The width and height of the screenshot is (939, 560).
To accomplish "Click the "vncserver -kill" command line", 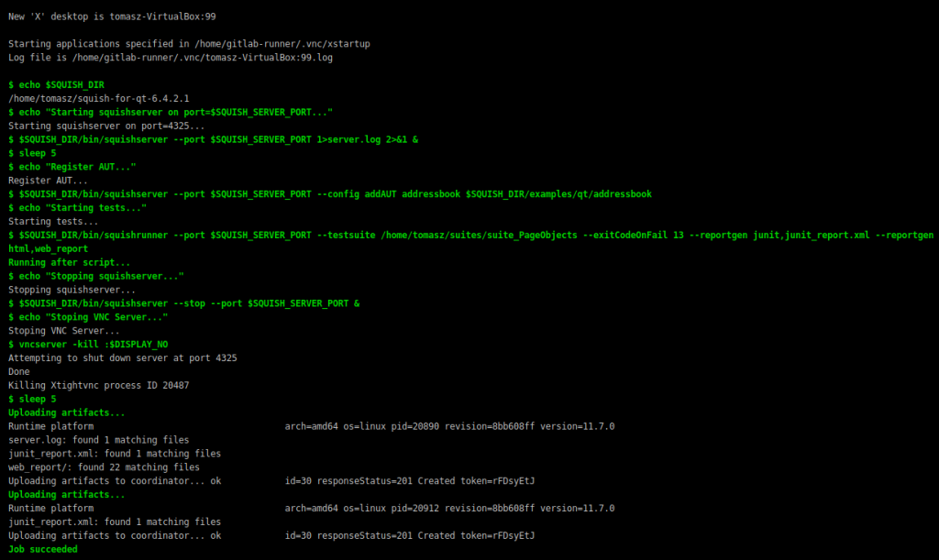I will coord(87,345).
